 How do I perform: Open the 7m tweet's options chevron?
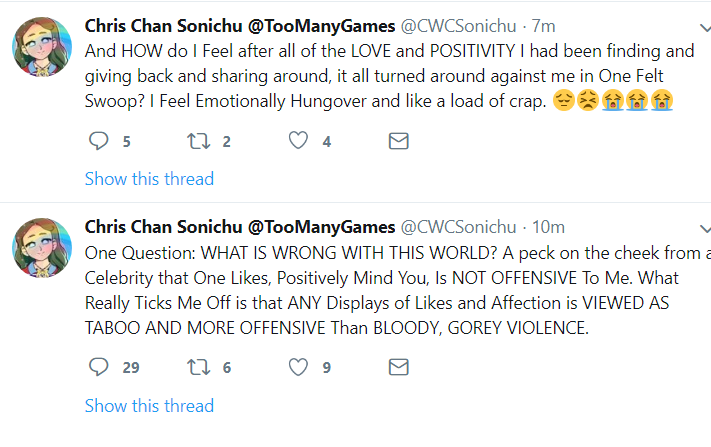point(705,28)
